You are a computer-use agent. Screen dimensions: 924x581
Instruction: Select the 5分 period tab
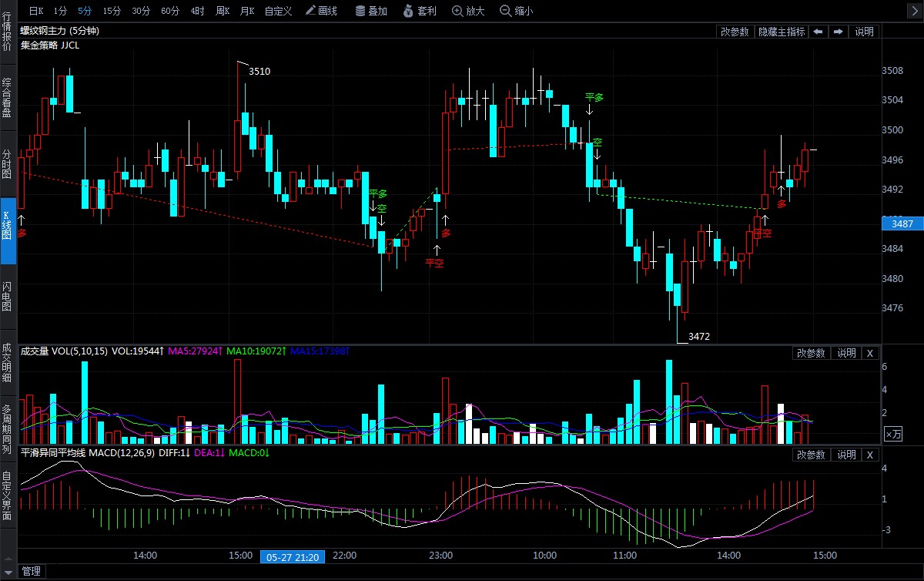pos(85,11)
